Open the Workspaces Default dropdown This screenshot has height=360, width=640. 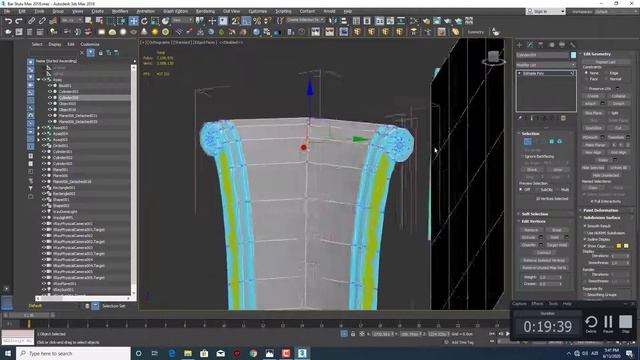(616, 11)
